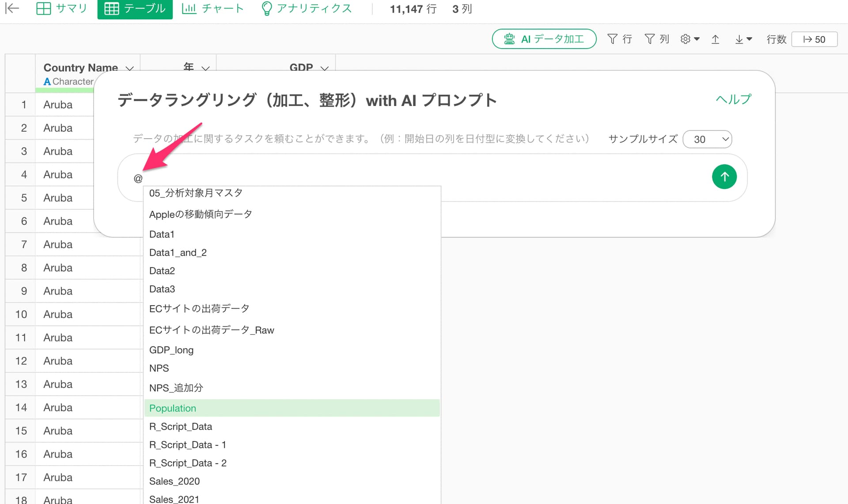Expand the サンプルサイズ 30 dropdown
The width and height of the screenshot is (848, 504).
tap(707, 140)
